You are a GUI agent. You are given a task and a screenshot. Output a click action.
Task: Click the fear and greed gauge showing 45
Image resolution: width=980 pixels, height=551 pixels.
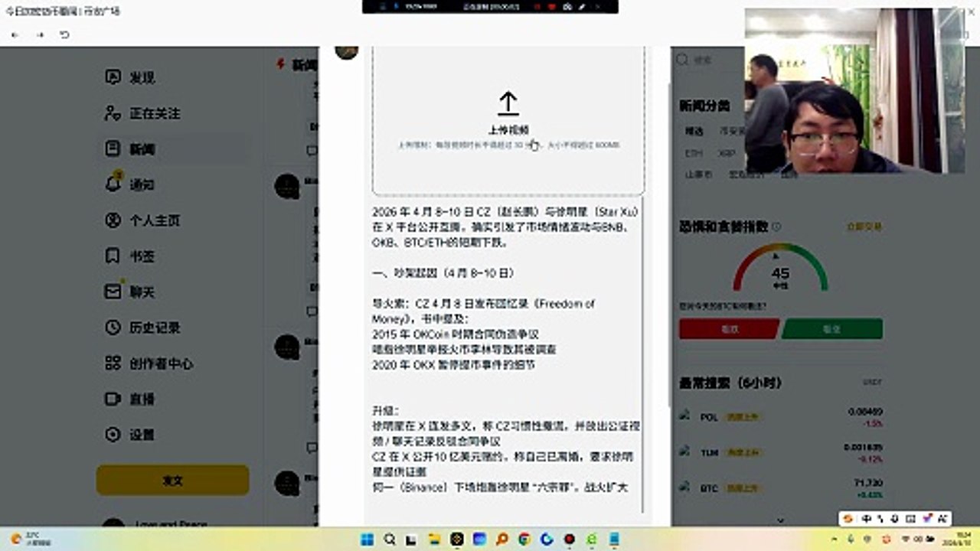780,268
